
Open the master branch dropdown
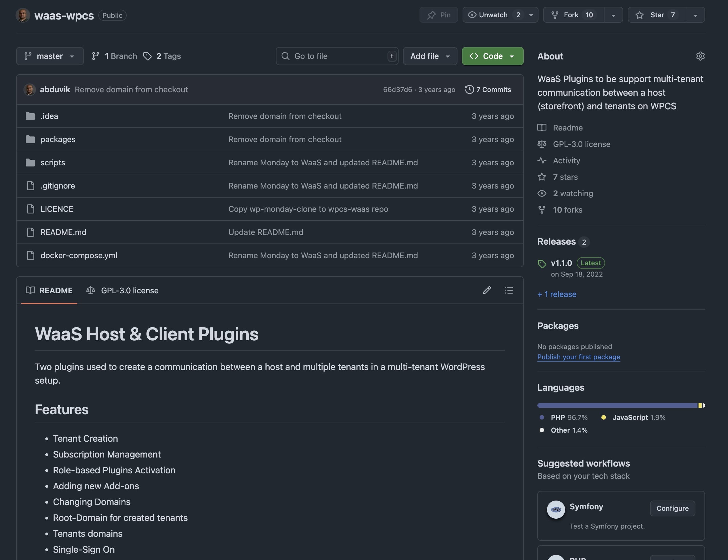pyautogui.click(x=50, y=56)
